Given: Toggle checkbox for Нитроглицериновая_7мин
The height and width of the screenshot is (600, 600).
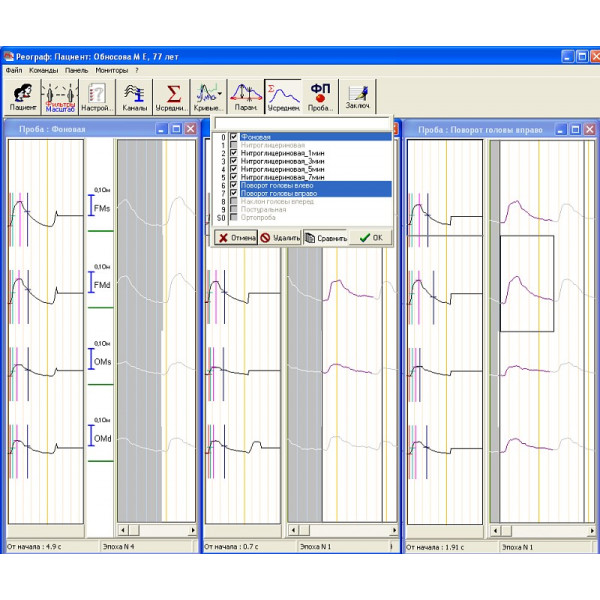Looking at the screenshot, I should tap(233, 177).
